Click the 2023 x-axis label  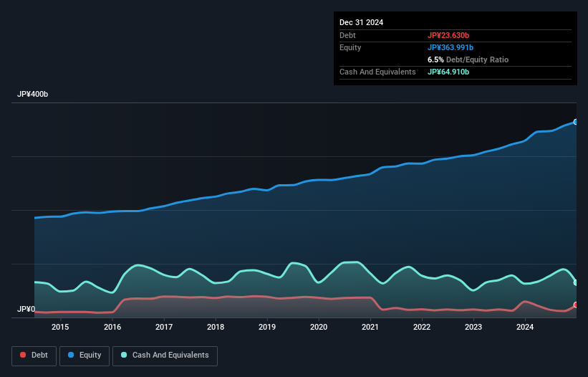point(473,327)
